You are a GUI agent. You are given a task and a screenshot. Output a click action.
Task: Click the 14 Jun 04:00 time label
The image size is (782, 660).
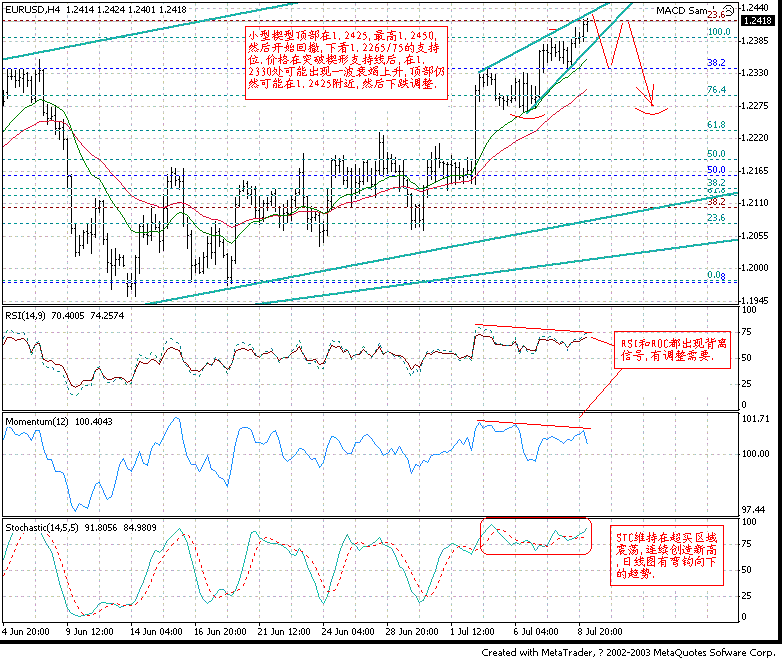coord(156,632)
